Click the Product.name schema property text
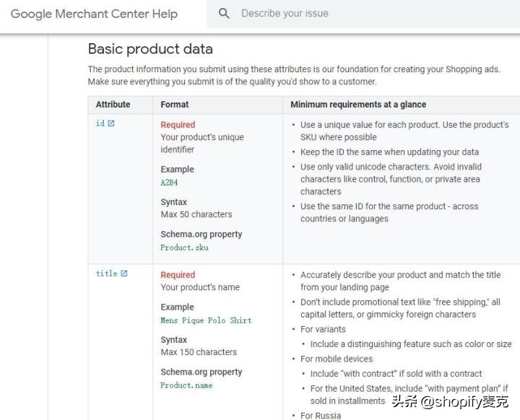This screenshot has height=420, width=520. click(186, 385)
